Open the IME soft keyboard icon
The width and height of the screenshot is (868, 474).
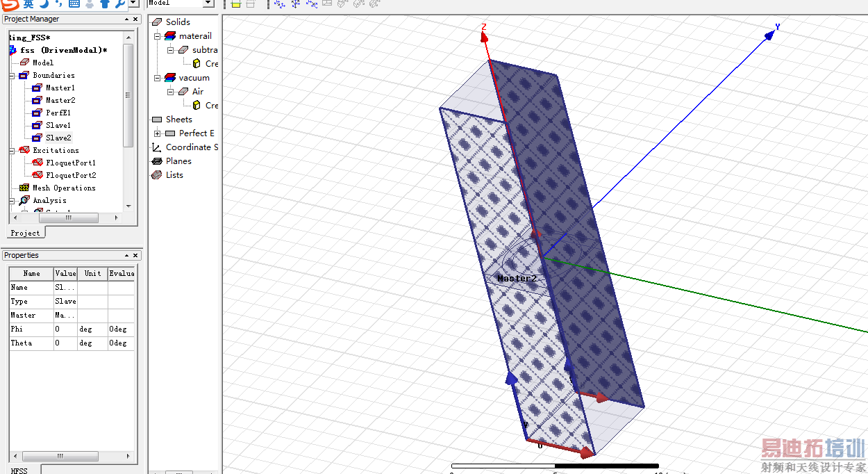[74, 3]
